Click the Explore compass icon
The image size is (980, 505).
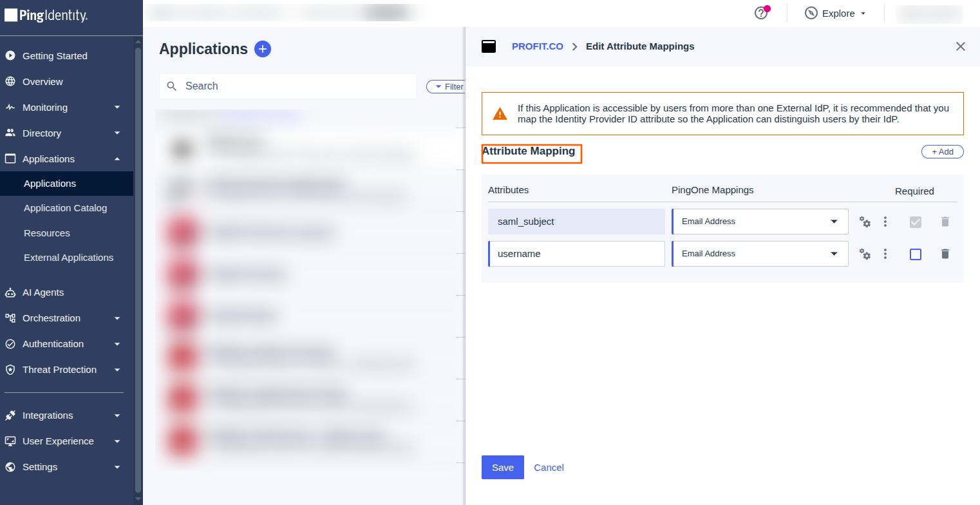[811, 14]
